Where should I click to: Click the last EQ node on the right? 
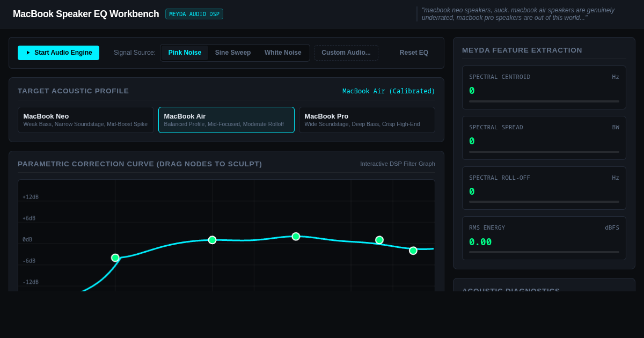point(413,251)
